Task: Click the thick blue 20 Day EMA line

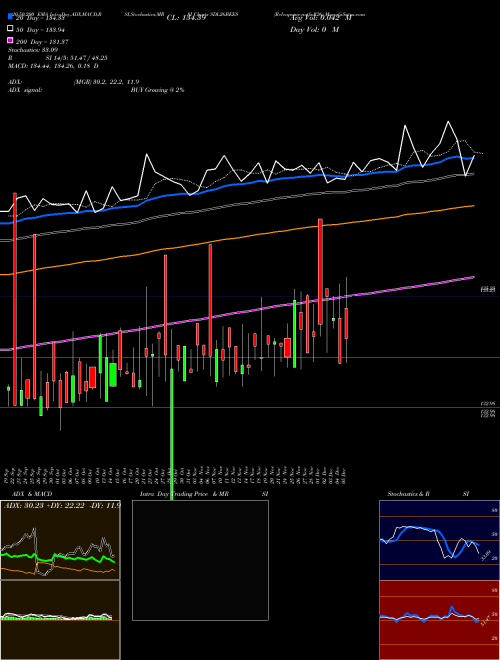Action: click(237, 185)
